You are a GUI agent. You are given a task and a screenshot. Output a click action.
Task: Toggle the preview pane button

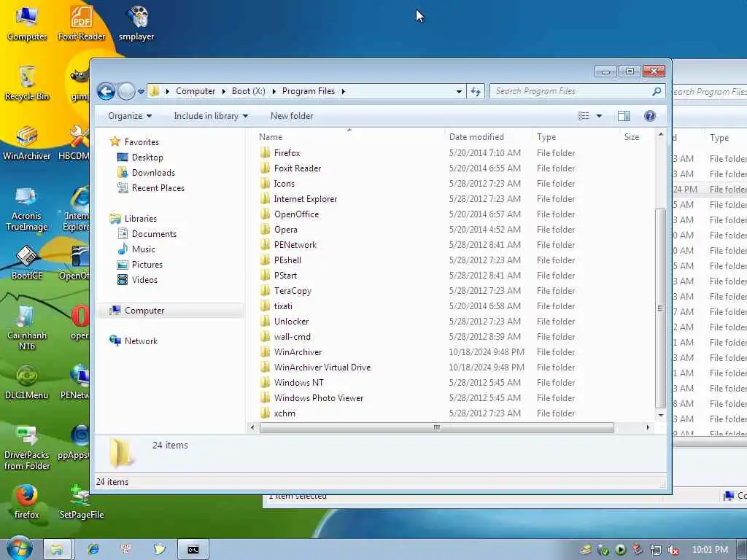(x=624, y=116)
